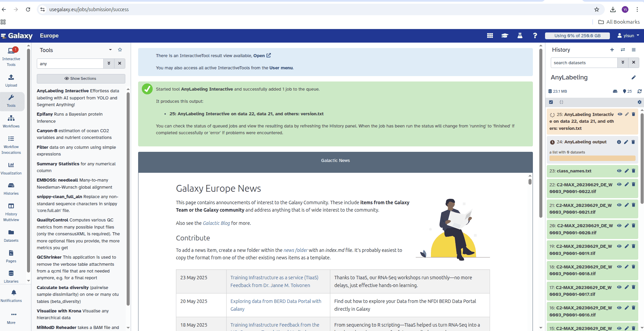644x331 pixels.
Task: Open Tools panel dropdown caret
Action: tap(110, 50)
